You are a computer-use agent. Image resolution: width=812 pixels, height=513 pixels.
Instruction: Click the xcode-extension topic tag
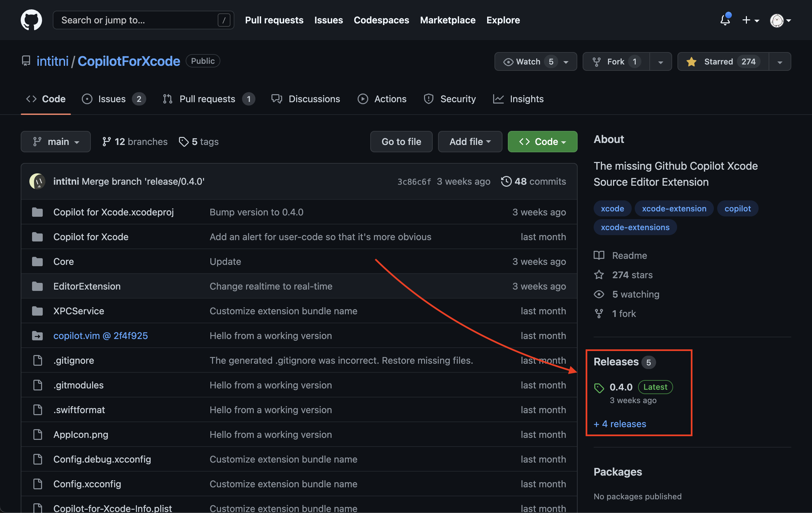click(x=674, y=208)
